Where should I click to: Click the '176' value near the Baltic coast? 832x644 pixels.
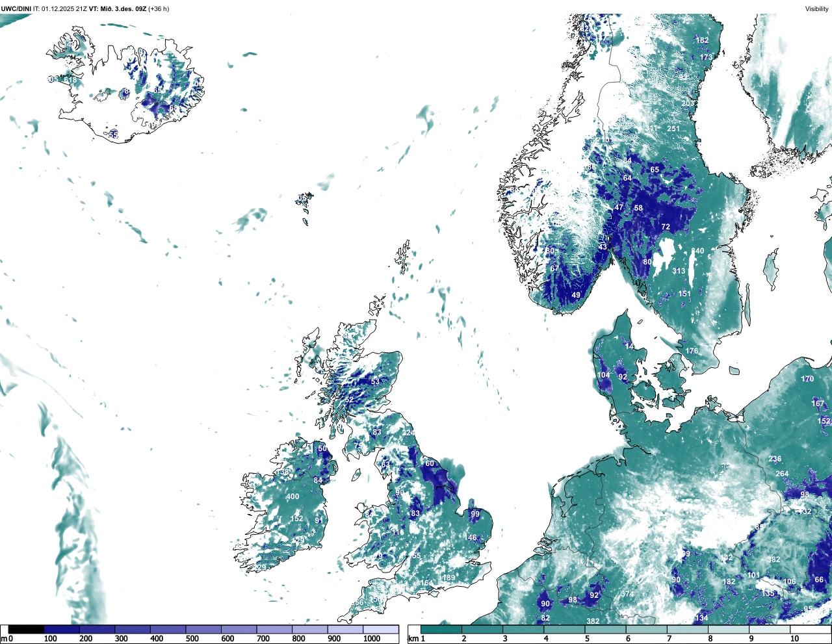coord(692,351)
